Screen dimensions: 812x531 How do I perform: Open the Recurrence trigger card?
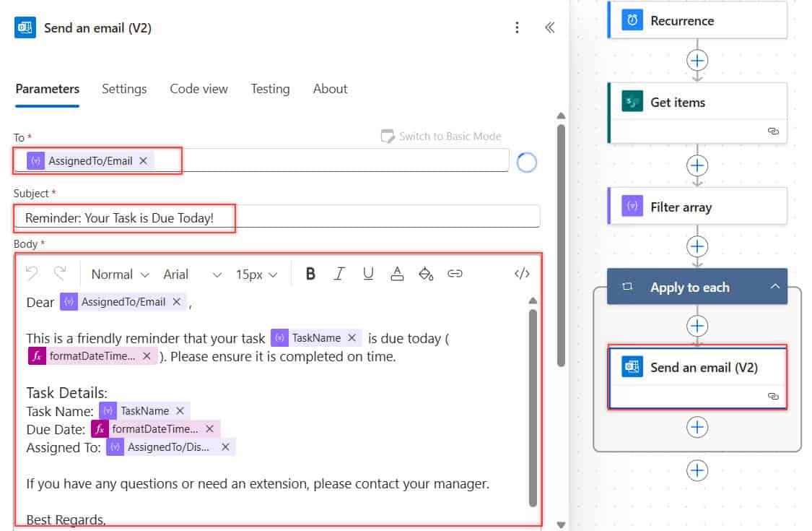[697, 20]
